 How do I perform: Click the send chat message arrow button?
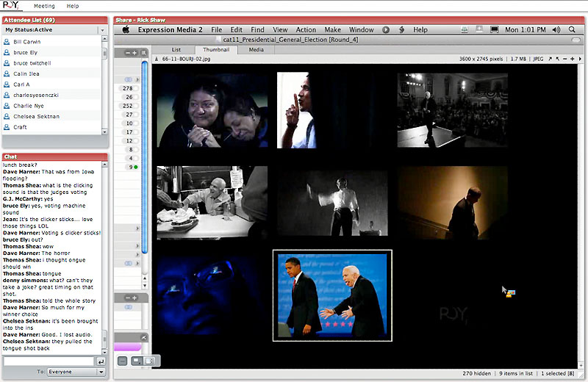[101, 361]
